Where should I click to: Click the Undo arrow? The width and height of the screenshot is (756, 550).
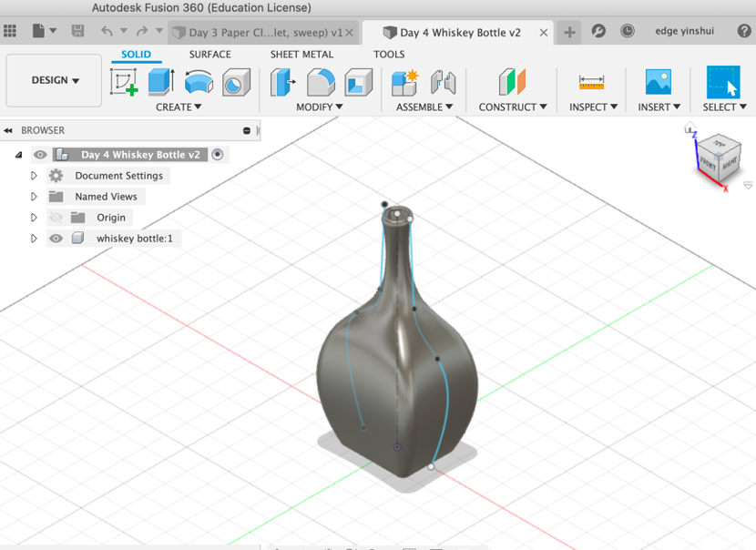pos(107,31)
